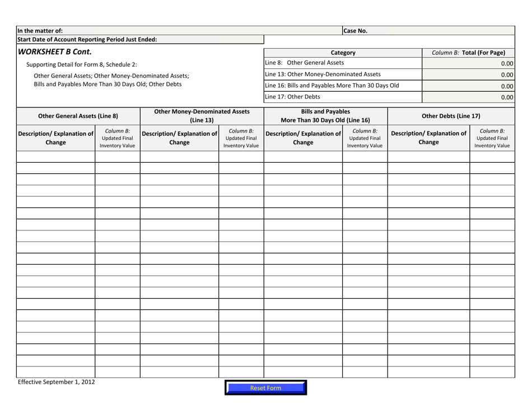Click the Category header cell
Viewport: 532px width, 410px height.
pos(342,52)
